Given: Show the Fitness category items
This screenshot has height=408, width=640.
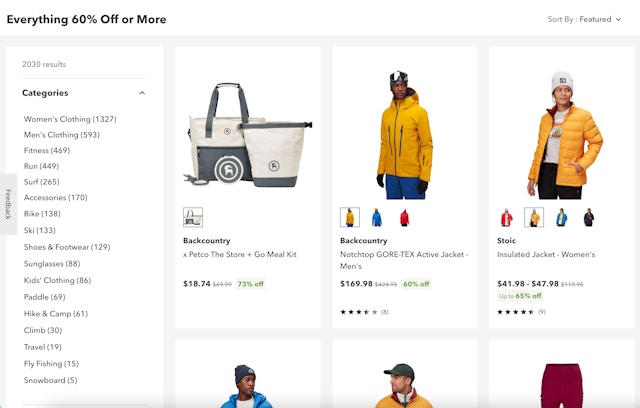Looking at the screenshot, I should tap(47, 150).
